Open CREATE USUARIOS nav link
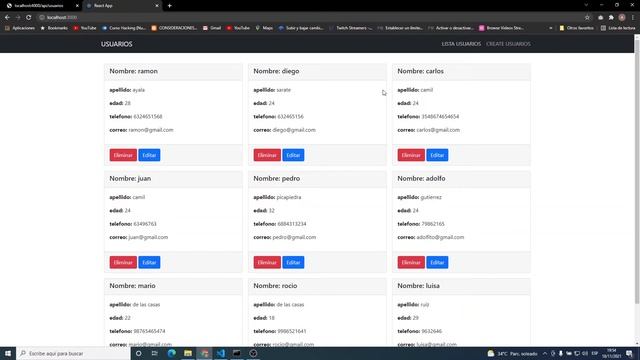The height and width of the screenshot is (360, 640). 508,44
